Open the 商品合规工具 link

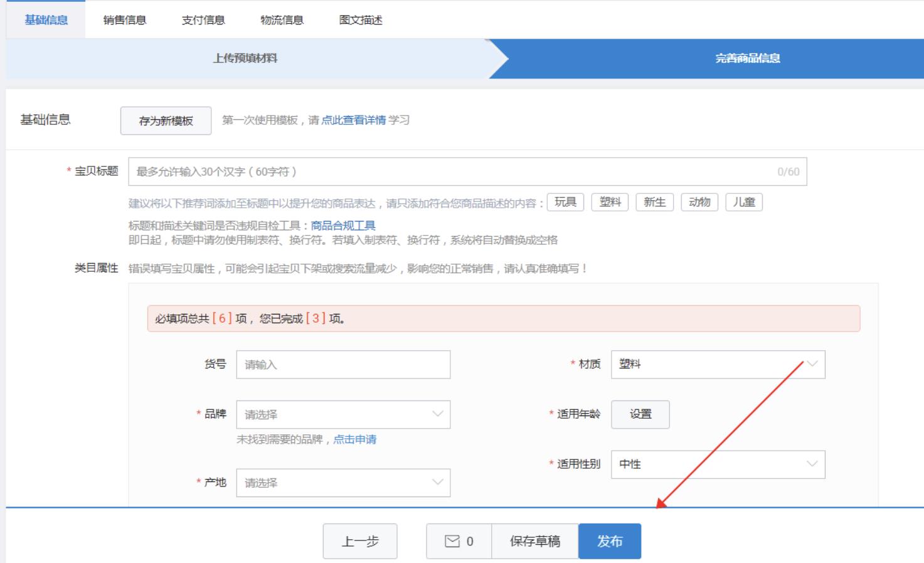coord(343,226)
